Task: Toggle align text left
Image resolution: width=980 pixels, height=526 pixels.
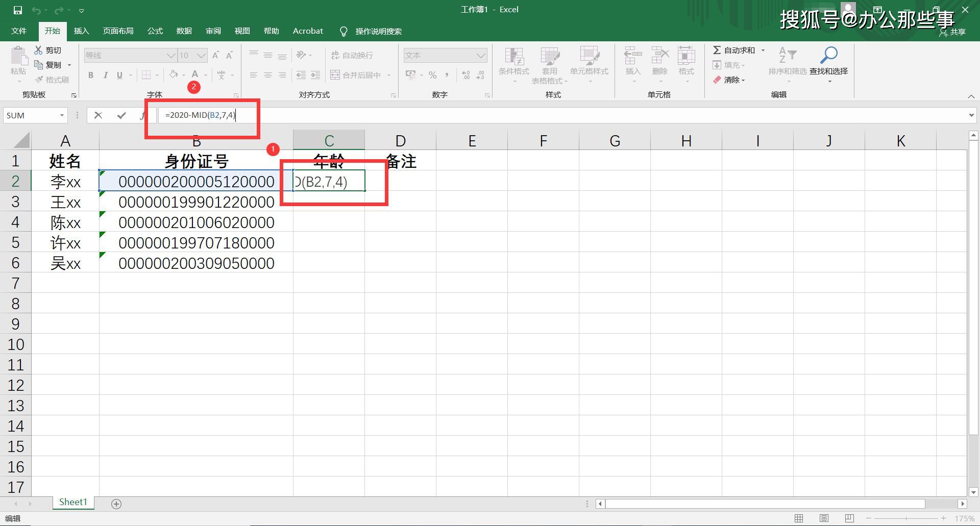Action: click(x=253, y=75)
